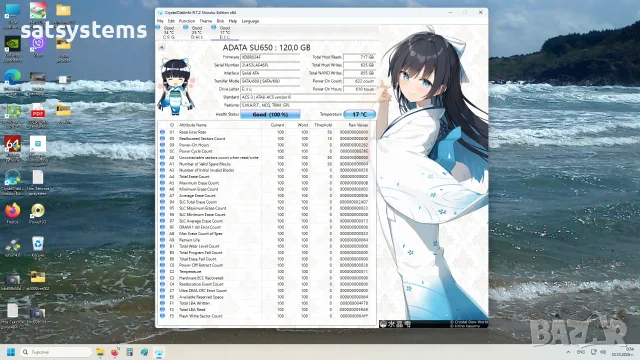Click the Total Host Reads value

[x=359, y=57]
